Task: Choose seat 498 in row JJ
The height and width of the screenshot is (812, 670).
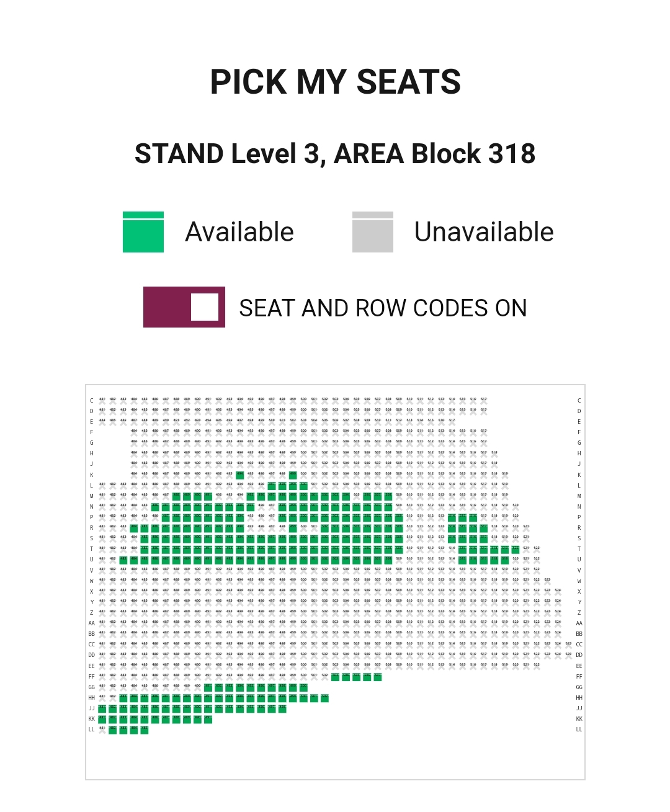Action: (282, 708)
